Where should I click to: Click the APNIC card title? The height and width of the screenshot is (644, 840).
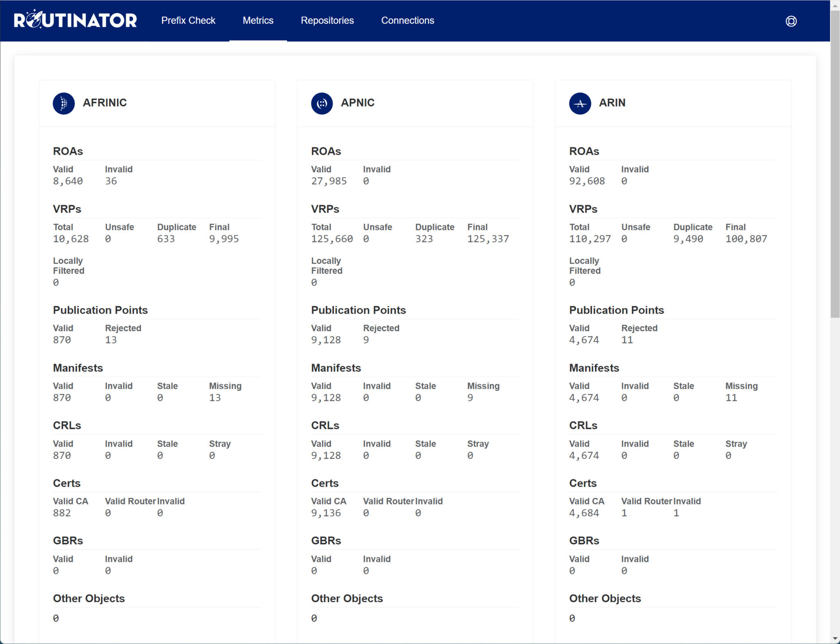[357, 103]
